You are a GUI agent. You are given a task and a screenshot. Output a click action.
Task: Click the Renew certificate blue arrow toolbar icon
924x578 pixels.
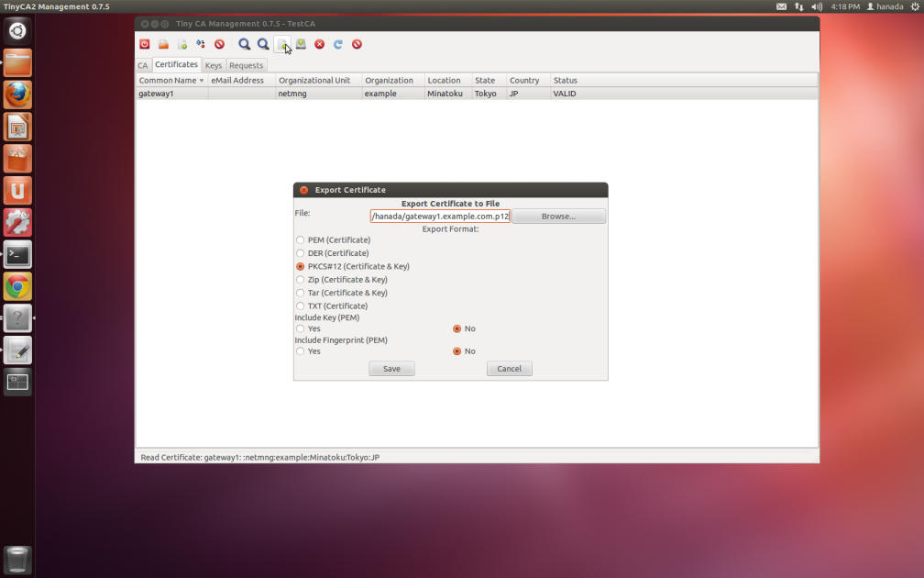(338, 44)
